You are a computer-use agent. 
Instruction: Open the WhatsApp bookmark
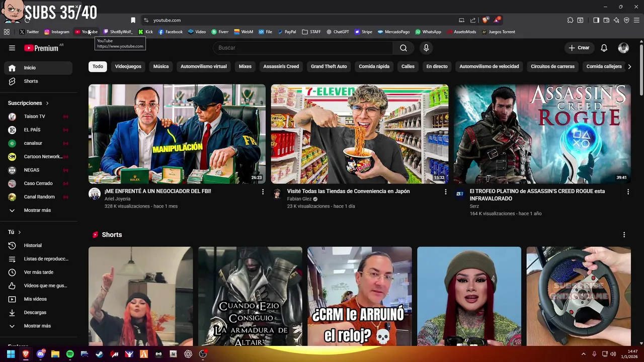click(x=428, y=32)
